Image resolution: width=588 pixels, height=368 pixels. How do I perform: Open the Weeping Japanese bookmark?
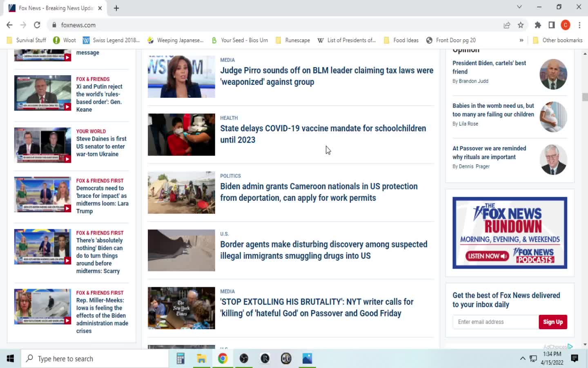pyautogui.click(x=175, y=40)
